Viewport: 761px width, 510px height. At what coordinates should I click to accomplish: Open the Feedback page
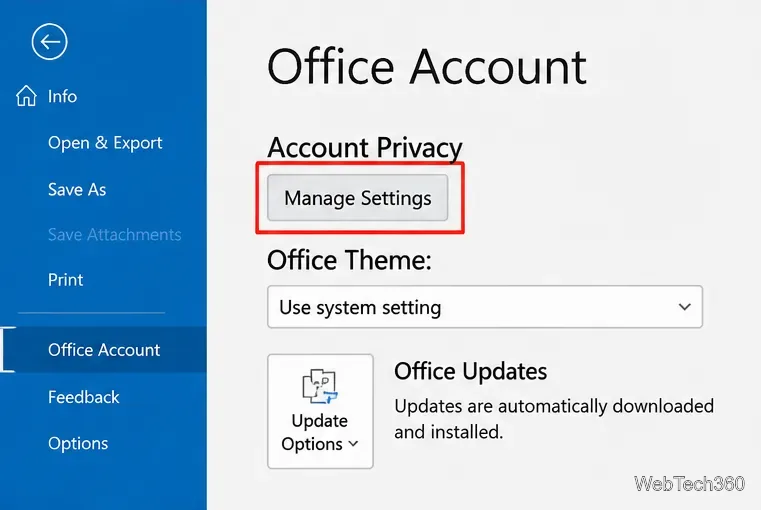click(83, 397)
